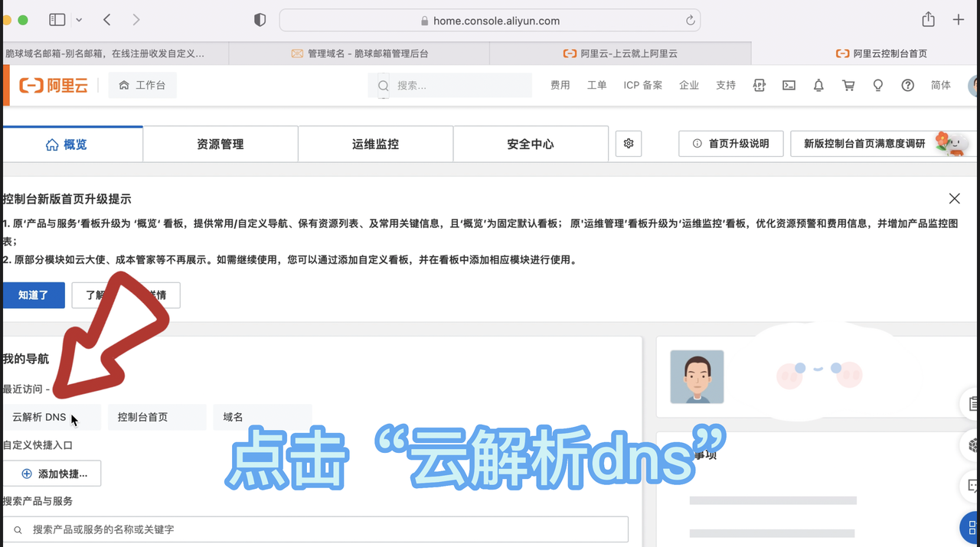This screenshot has width=980, height=547.
Task: Open 云解析 DNS recent link
Action: pos(51,417)
